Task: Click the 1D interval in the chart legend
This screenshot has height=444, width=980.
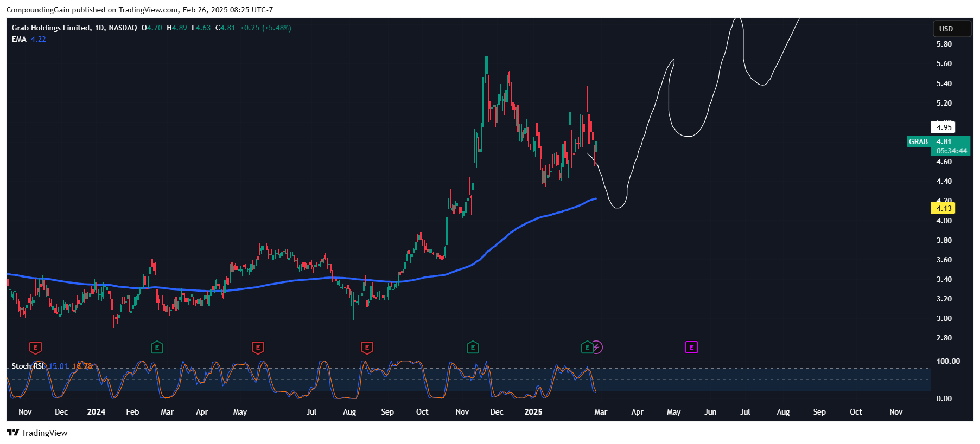Action: tap(99, 28)
